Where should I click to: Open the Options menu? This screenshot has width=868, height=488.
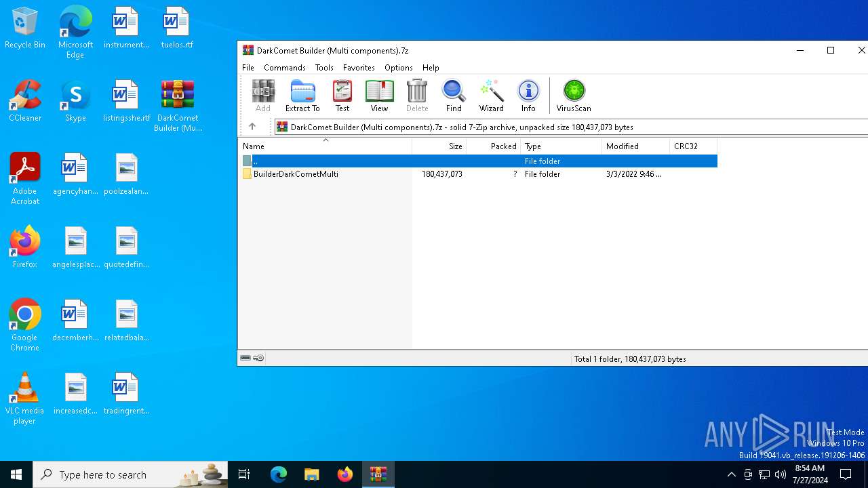[x=399, y=68]
